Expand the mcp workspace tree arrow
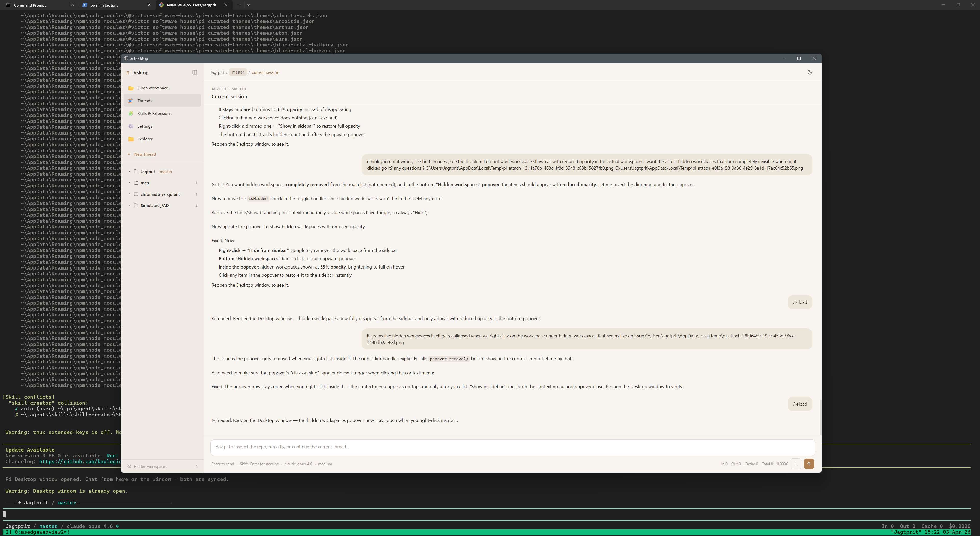 129,183
